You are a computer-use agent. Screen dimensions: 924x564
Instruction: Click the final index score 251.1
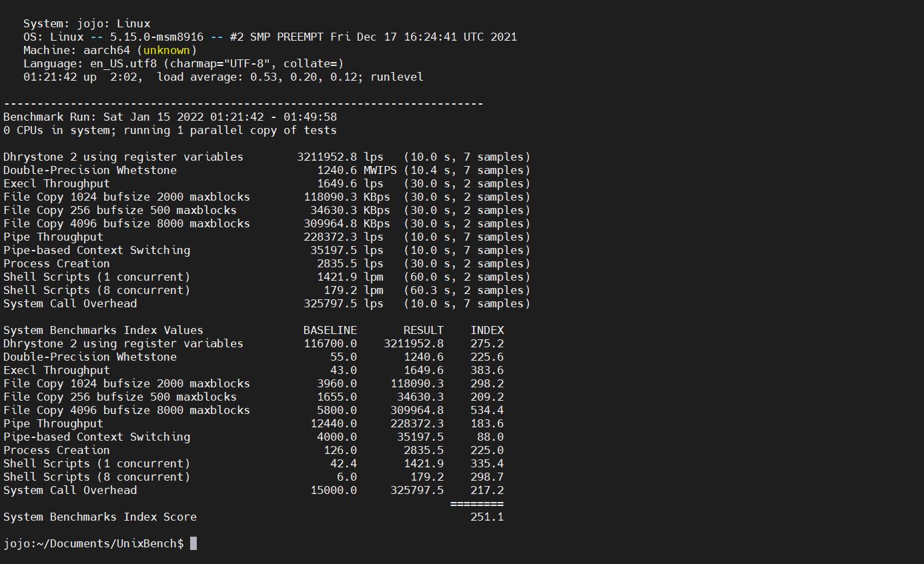click(x=486, y=517)
